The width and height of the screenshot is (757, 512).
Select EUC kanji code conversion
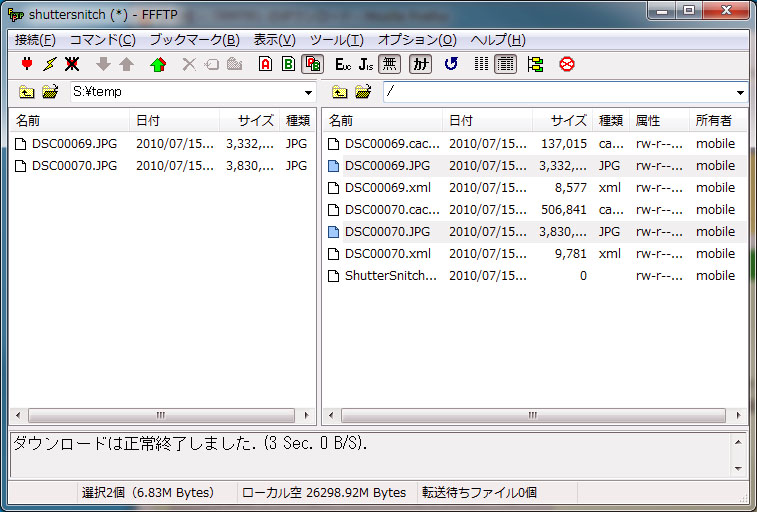[343, 64]
